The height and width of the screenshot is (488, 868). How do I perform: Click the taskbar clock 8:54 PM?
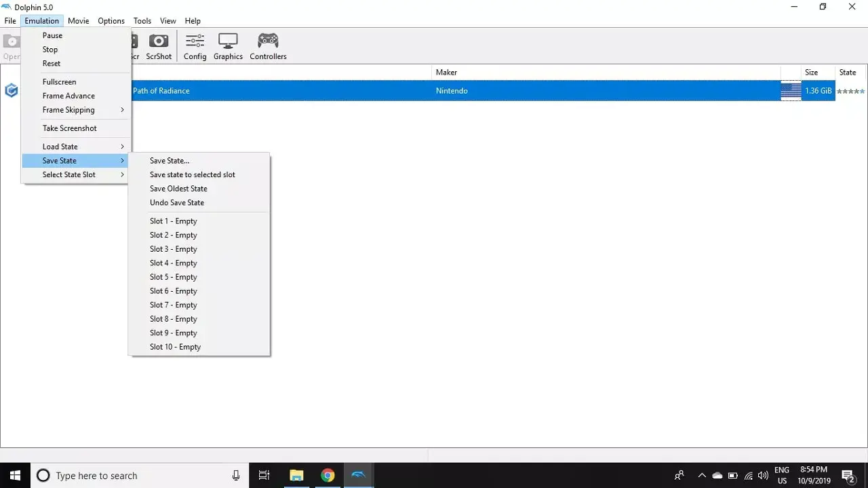[x=813, y=475]
